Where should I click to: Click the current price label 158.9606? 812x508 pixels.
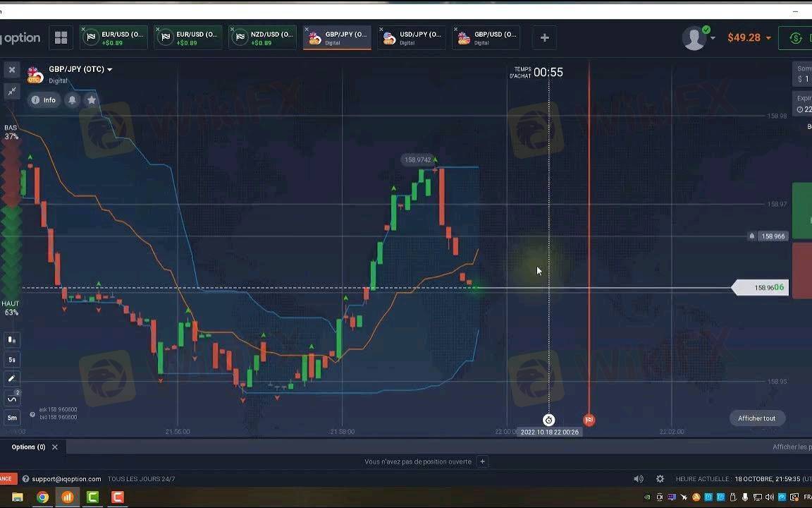761,288
